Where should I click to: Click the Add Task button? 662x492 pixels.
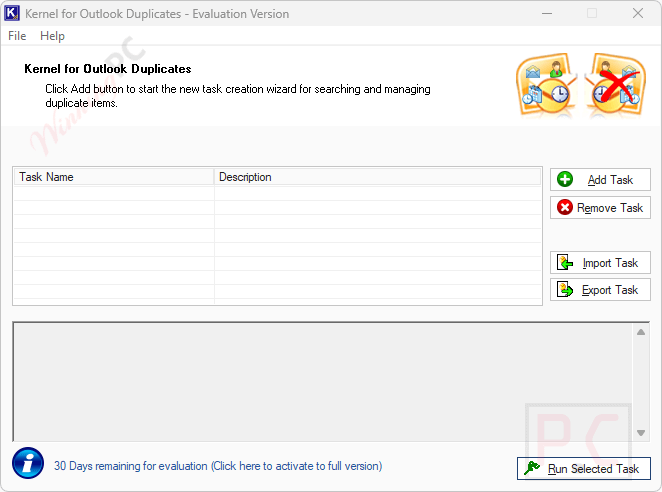point(600,180)
